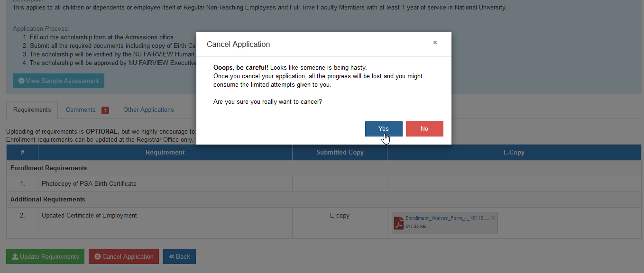Remove the uploaded Enrollment Waiver file
Viewport: 644px width, 273px height.
[x=493, y=218]
